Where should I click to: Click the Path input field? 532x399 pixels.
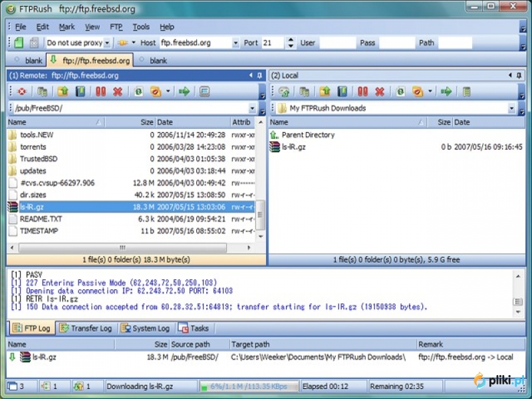point(456,43)
